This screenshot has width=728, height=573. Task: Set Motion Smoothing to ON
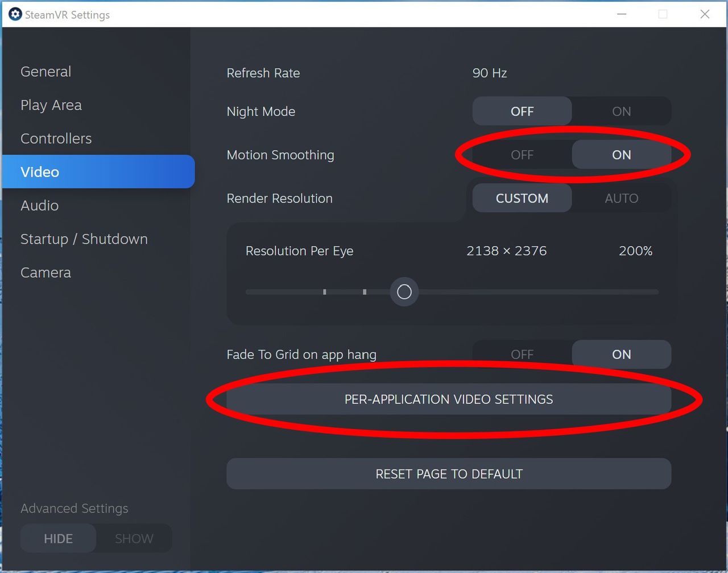tap(622, 155)
